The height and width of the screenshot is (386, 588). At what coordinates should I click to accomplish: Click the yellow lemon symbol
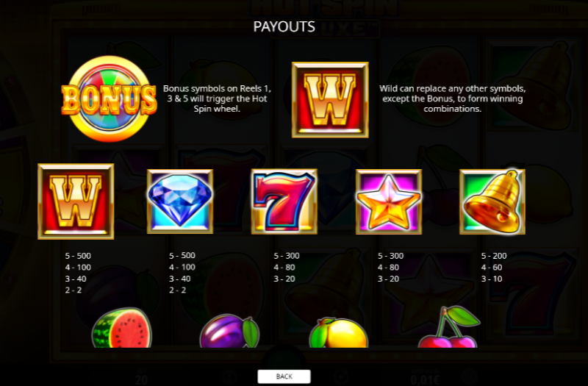[338, 332]
